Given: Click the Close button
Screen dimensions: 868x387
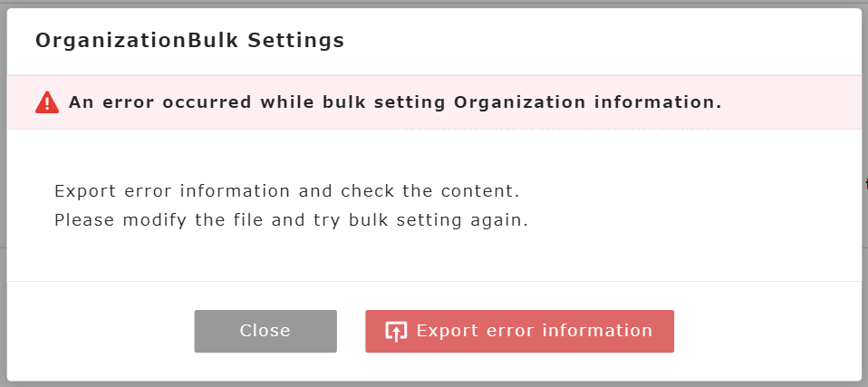Looking at the screenshot, I should pos(265,331).
